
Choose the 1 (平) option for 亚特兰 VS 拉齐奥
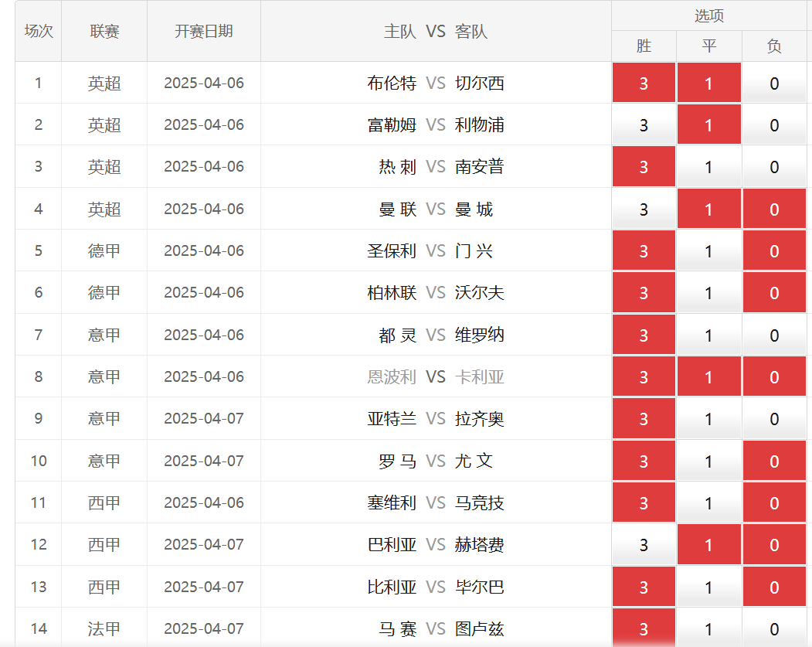(x=709, y=418)
